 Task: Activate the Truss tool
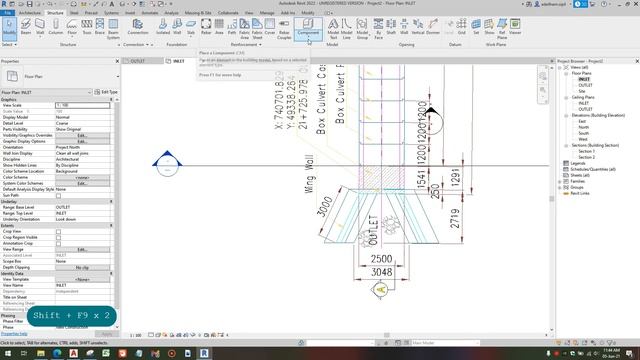tap(87, 27)
